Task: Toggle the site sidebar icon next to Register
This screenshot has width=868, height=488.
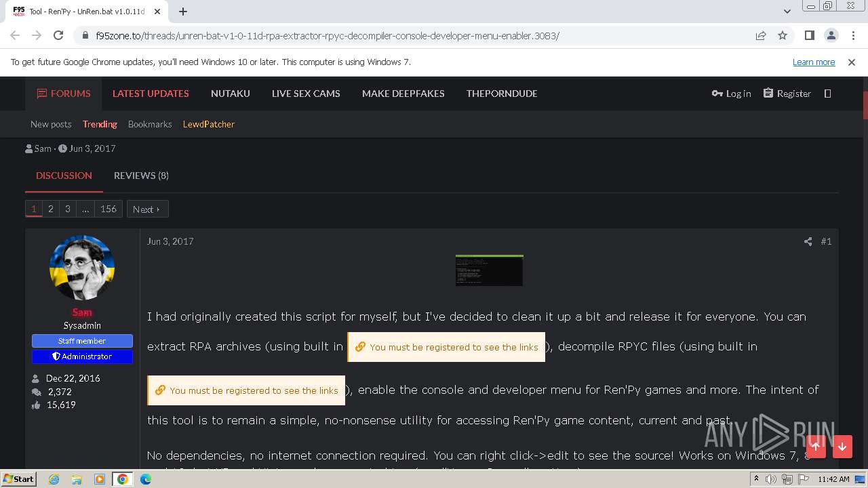Action: coord(827,94)
